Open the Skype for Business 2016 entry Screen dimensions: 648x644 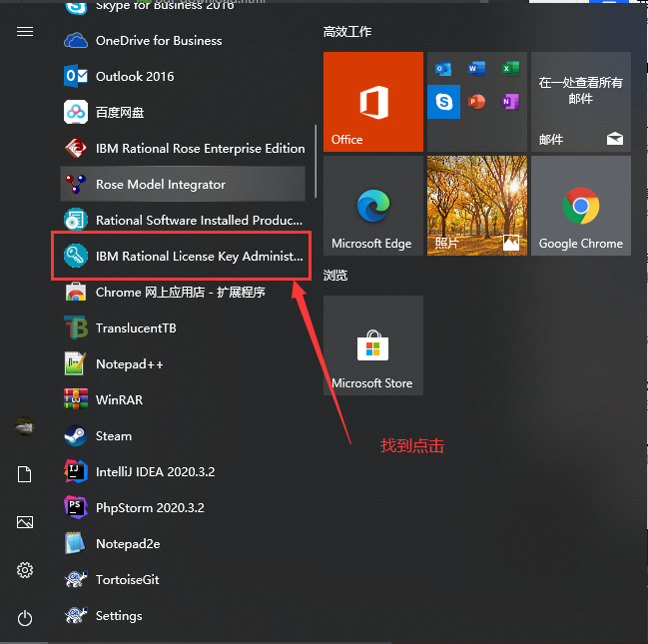click(183, 6)
